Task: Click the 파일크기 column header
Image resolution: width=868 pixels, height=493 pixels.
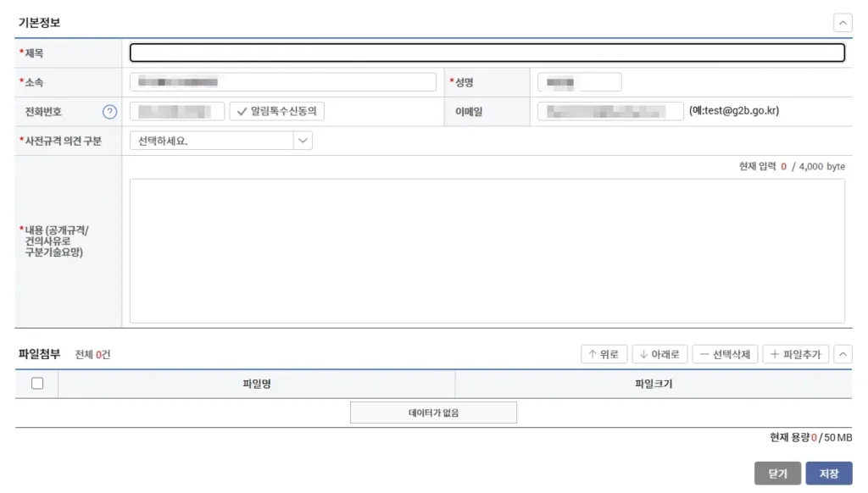Action: tap(653, 385)
